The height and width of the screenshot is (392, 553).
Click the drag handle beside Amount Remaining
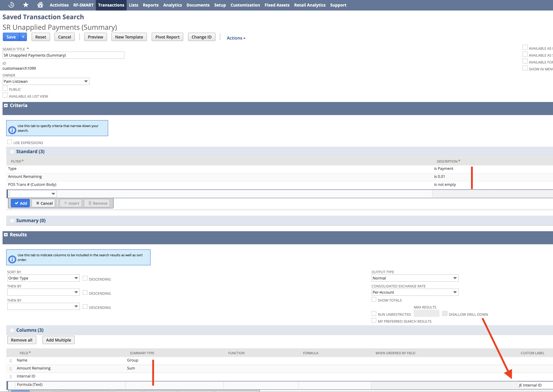pos(11,369)
